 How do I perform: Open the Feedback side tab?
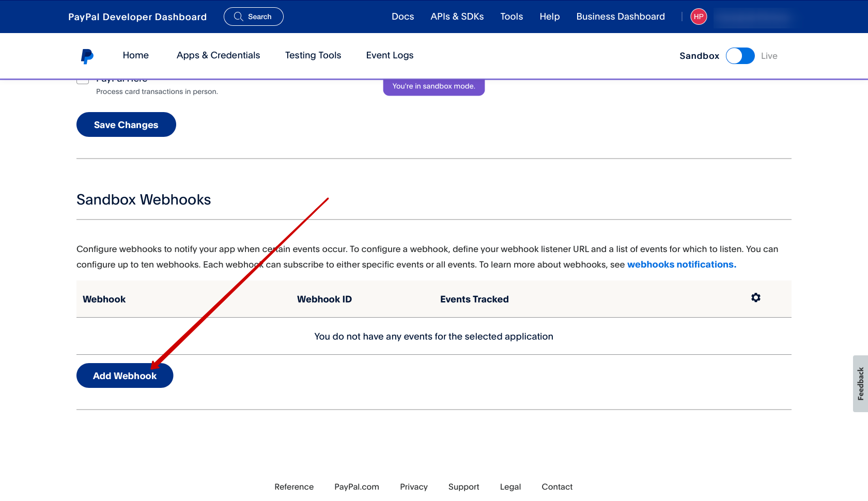(x=860, y=383)
